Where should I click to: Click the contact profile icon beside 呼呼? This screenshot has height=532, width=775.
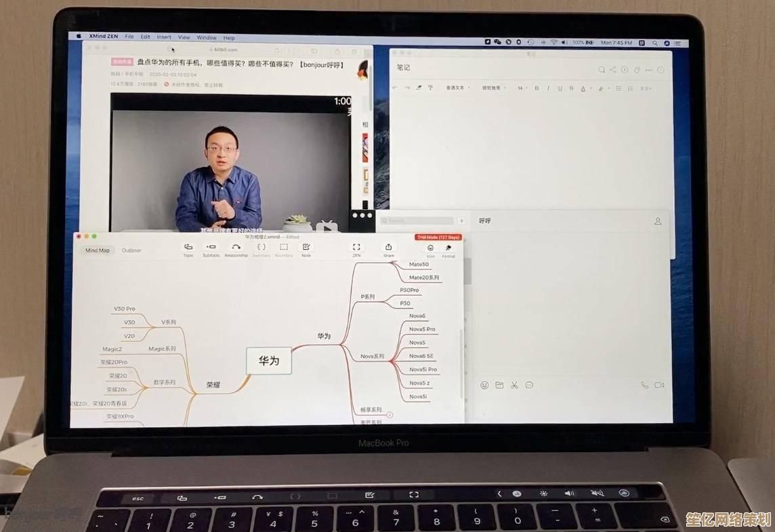click(658, 221)
